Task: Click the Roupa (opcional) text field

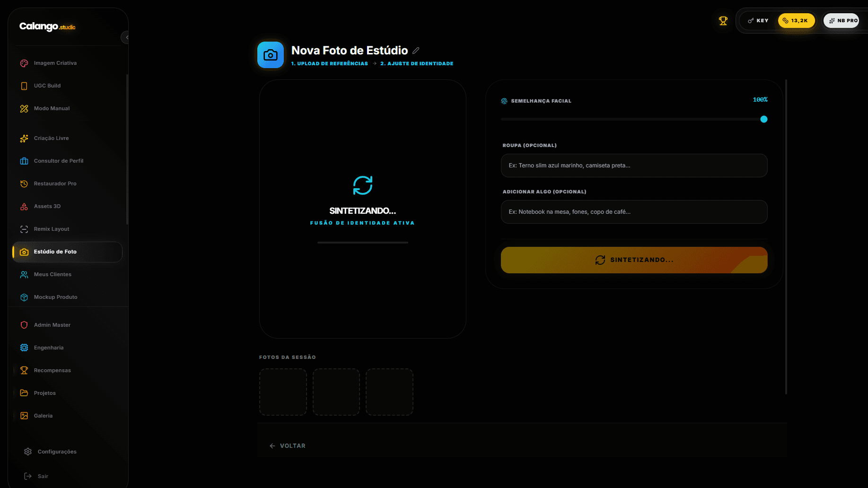Action: tap(634, 166)
